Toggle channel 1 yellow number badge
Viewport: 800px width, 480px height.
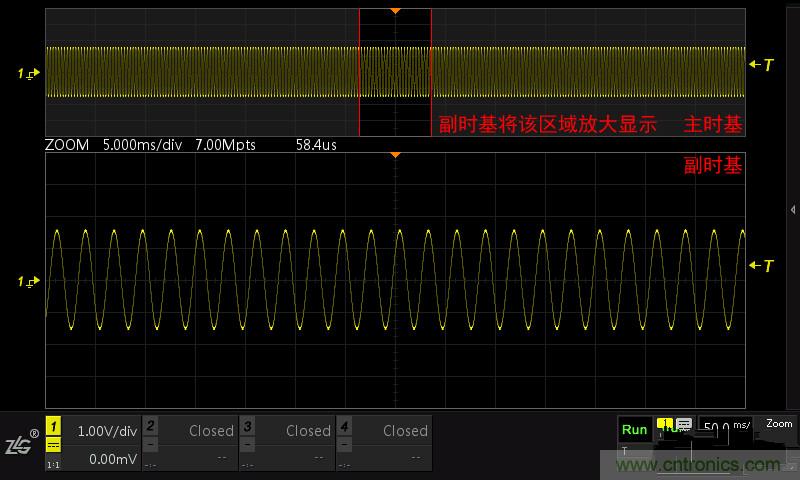point(54,426)
